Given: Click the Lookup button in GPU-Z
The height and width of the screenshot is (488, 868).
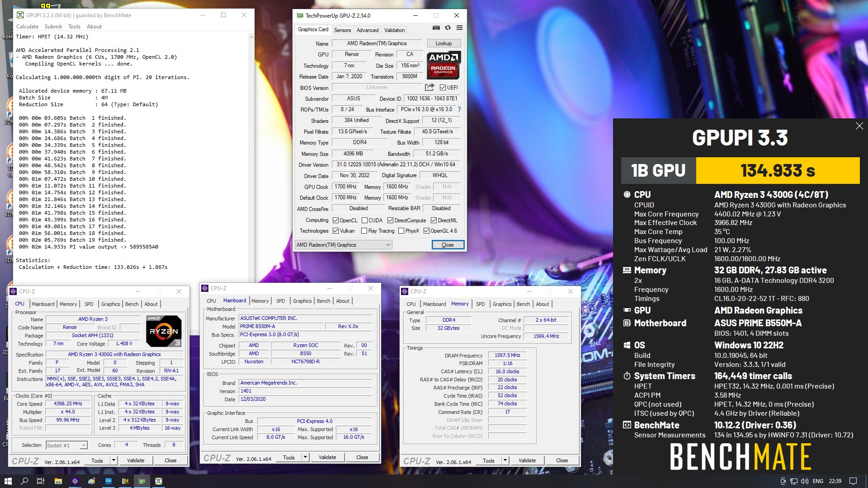Looking at the screenshot, I should click(x=443, y=43).
